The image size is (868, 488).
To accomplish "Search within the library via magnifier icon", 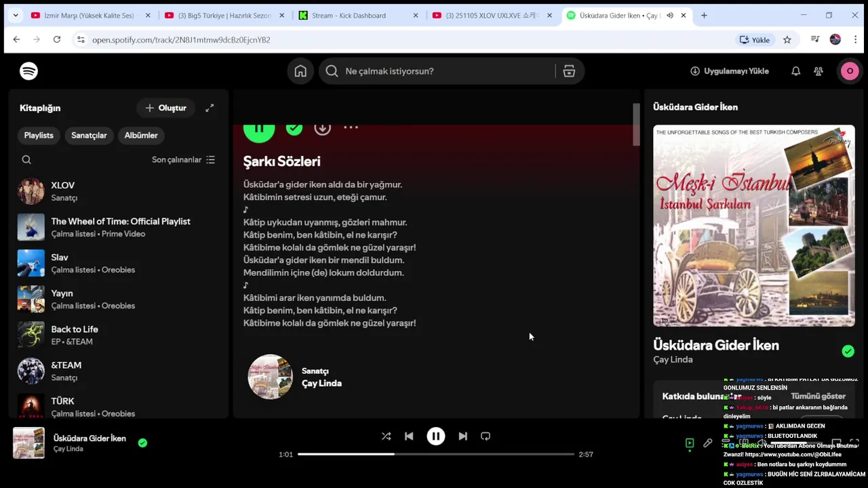I will pos(26,160).
